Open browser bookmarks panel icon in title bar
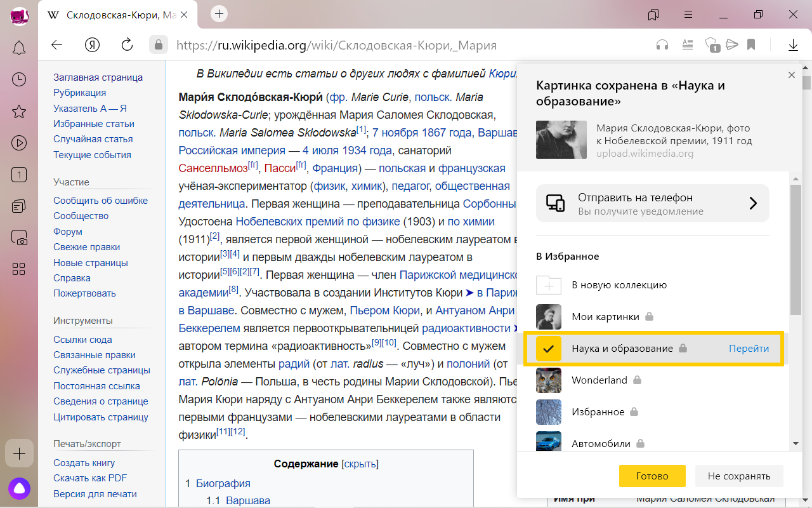The height and width of the screenshot is (508, 812). pyautogui.click(x=653, y=15)
